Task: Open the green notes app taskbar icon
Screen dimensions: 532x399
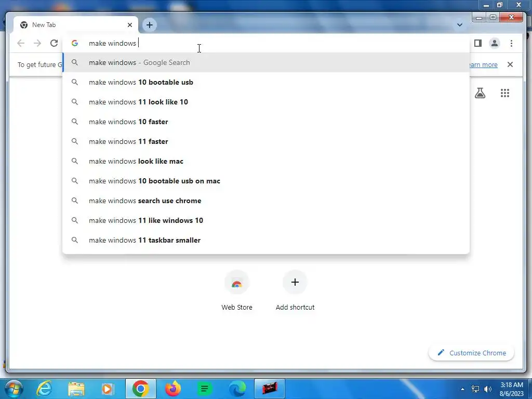Action: [x=205, y=389]
